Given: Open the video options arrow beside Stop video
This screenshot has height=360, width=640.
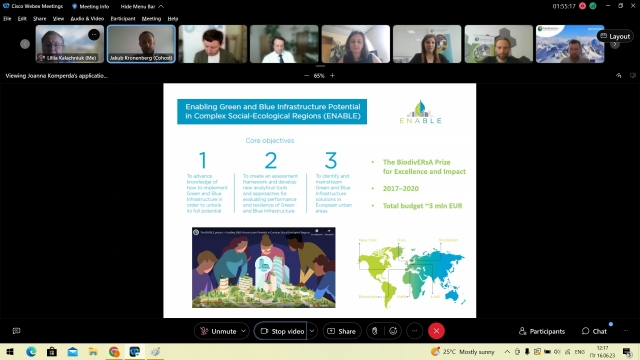Looking at the screenshot, I should tap(312, 331).
